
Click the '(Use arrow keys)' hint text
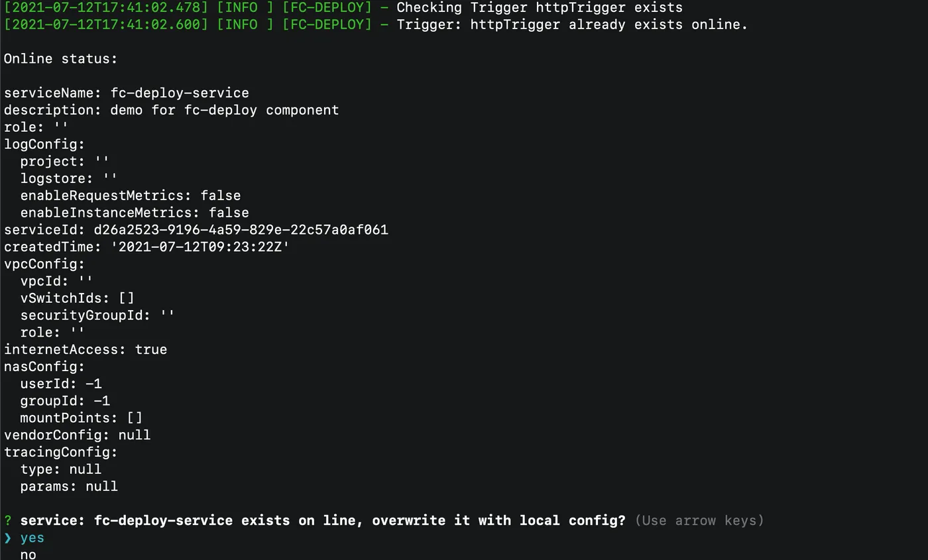pyautogui.click(x=699, y=520)
